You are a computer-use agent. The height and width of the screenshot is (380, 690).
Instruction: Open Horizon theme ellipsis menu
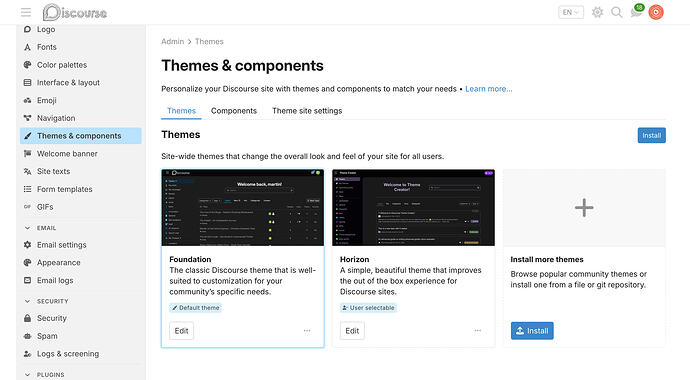coord(477,331)
